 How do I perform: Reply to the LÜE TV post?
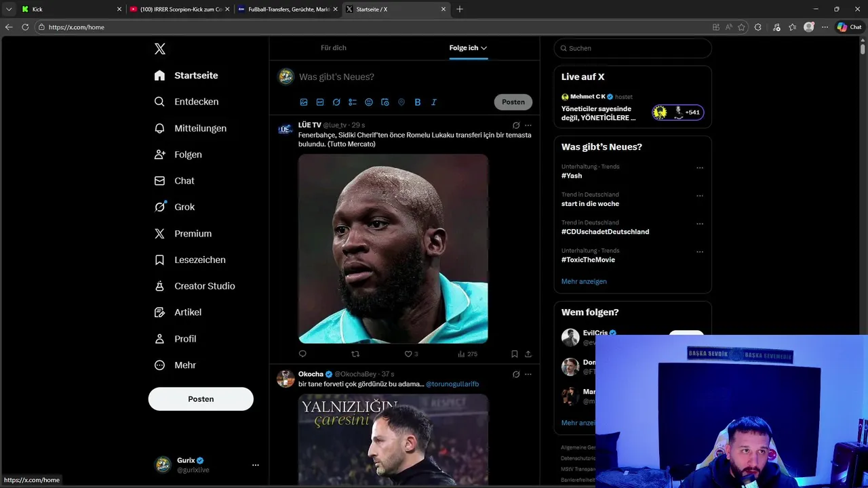pyautogui.click(x=302, y=354)
